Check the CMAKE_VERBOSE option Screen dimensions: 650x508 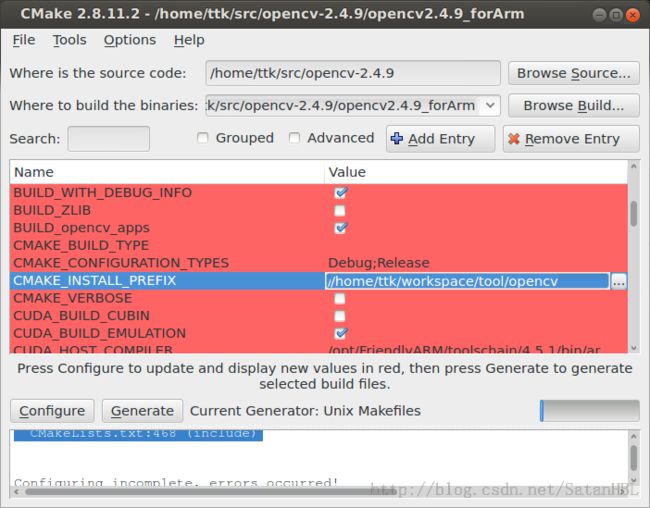[x=340, y=299]
